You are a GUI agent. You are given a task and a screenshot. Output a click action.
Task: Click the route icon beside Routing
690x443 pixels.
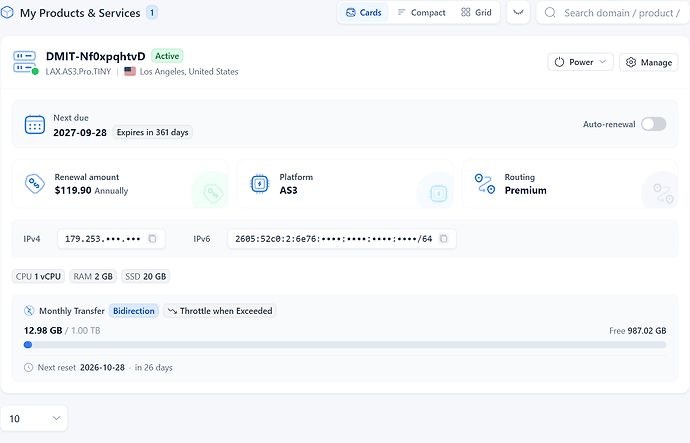[485, 184]
